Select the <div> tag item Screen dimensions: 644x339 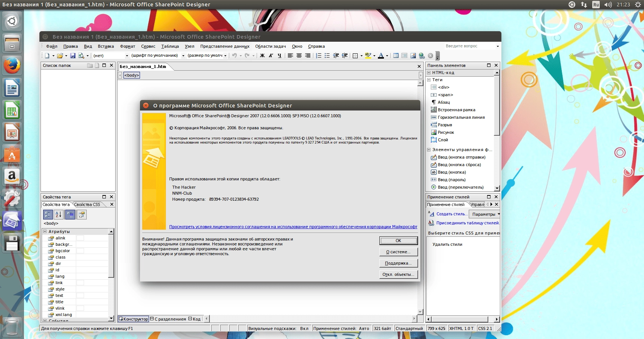[x=444, y=87]
